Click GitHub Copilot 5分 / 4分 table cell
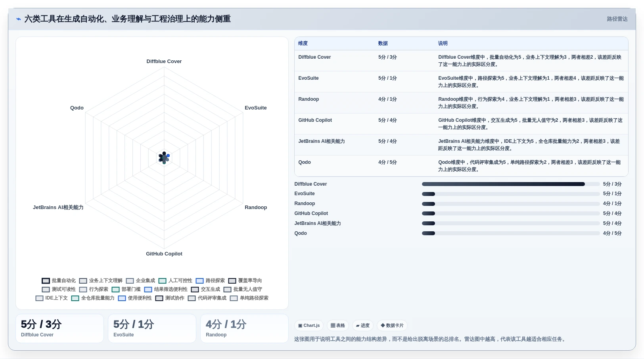Viewport: 644px width, 359px height. click(387, 120)
